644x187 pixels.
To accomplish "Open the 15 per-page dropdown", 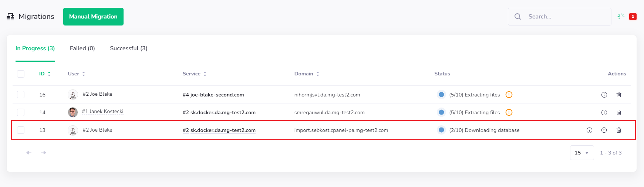I will (x=582, y=153).
